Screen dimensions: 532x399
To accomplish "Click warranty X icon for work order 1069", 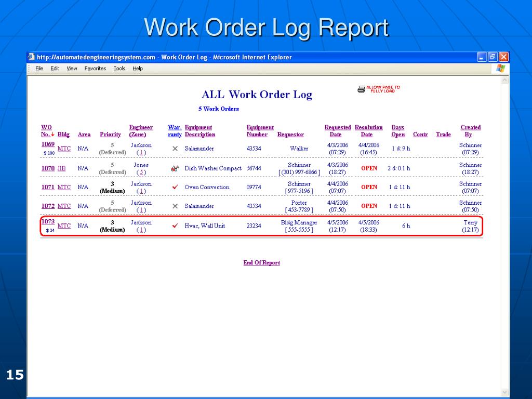I will (175, 148).
